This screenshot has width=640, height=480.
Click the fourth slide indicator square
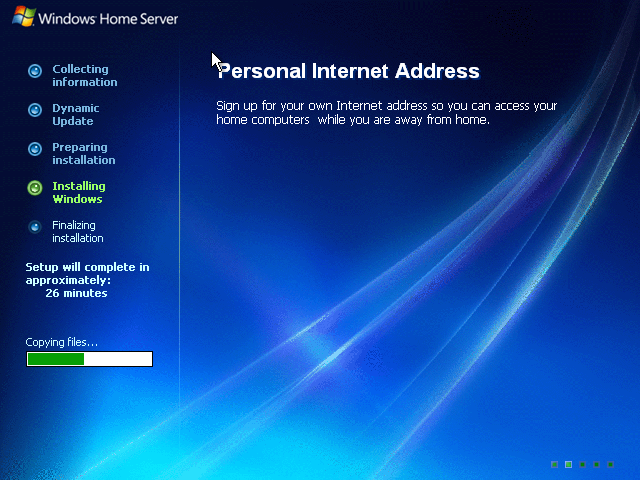(x=596, y=464)
